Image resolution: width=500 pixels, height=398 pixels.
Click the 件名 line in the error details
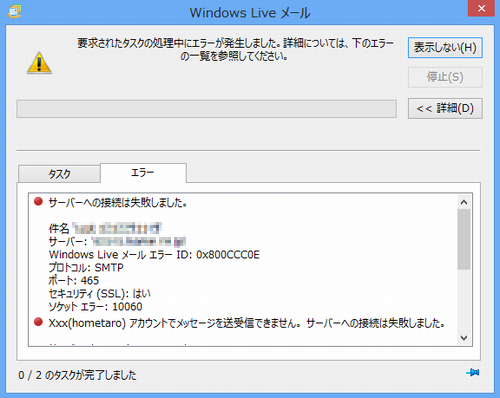105,228
